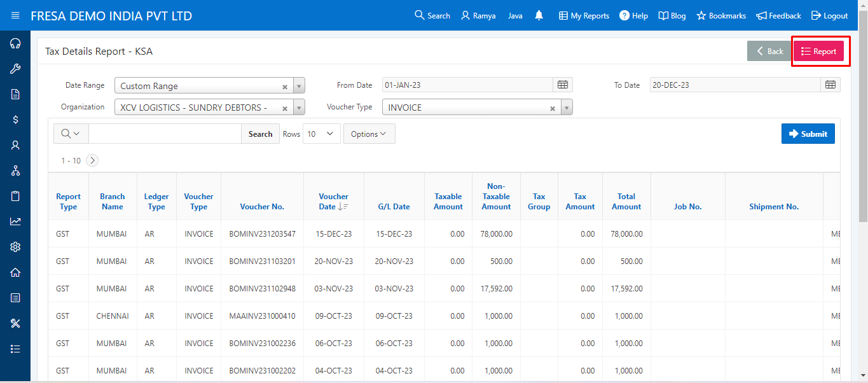
Task: Open the To Date calendar picker
Action: pyautogui.click(x=830, y=85)
